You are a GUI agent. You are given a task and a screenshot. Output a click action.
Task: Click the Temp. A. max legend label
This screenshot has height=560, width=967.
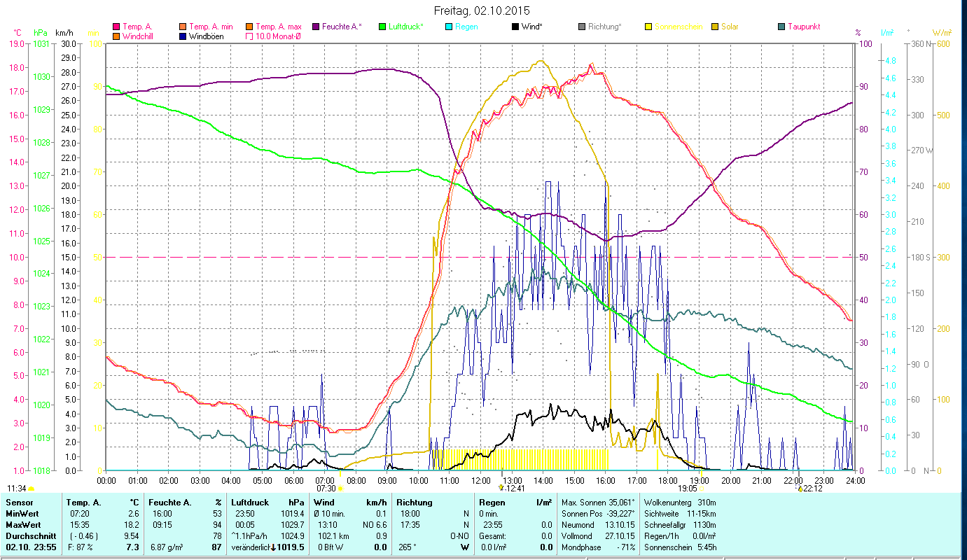tap(278, 27)
